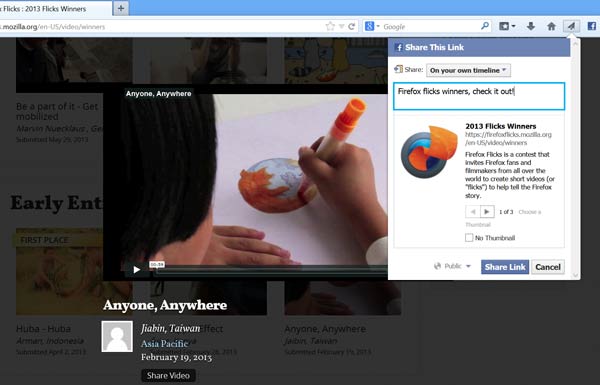
Task: Reload the current page
Action: point(351,26)
